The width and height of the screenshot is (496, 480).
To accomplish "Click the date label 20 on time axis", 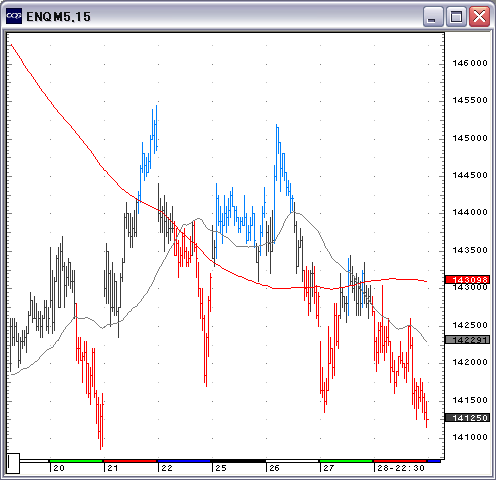I will click(59, 468).
